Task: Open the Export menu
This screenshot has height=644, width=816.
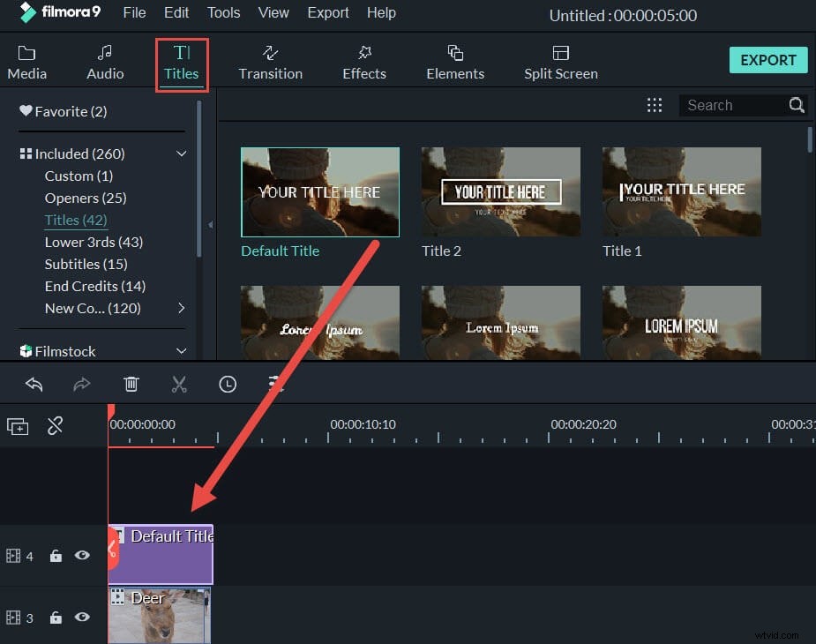Action: coord(327,12)
